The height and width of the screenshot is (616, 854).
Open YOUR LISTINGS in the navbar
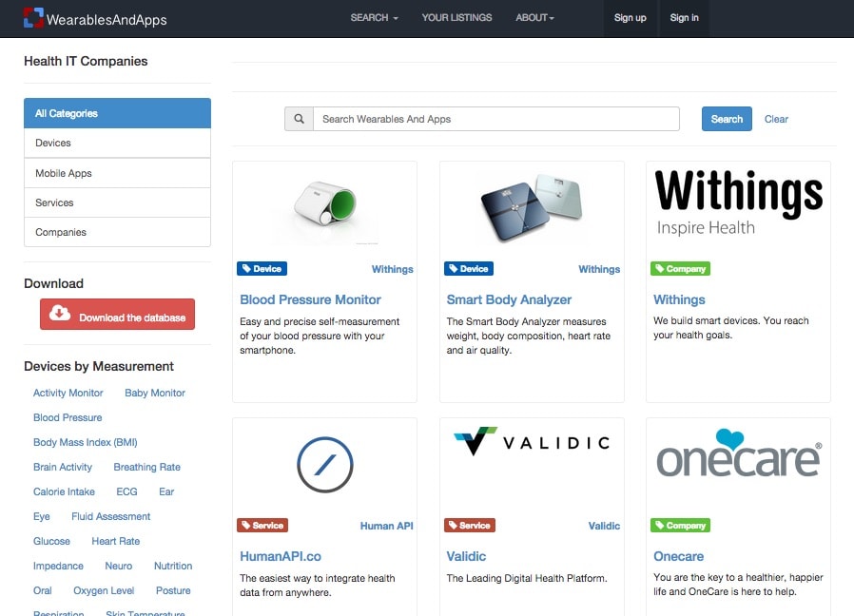456,18
